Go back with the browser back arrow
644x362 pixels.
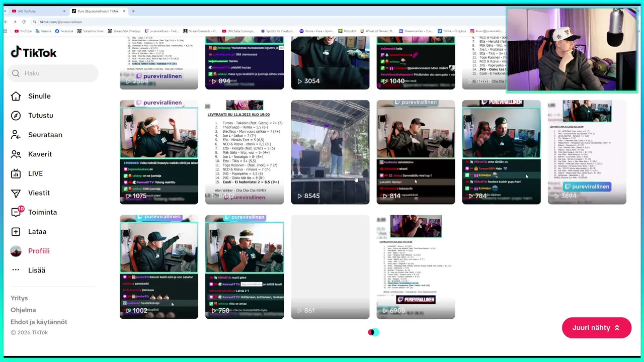click(x=6, y=22)
